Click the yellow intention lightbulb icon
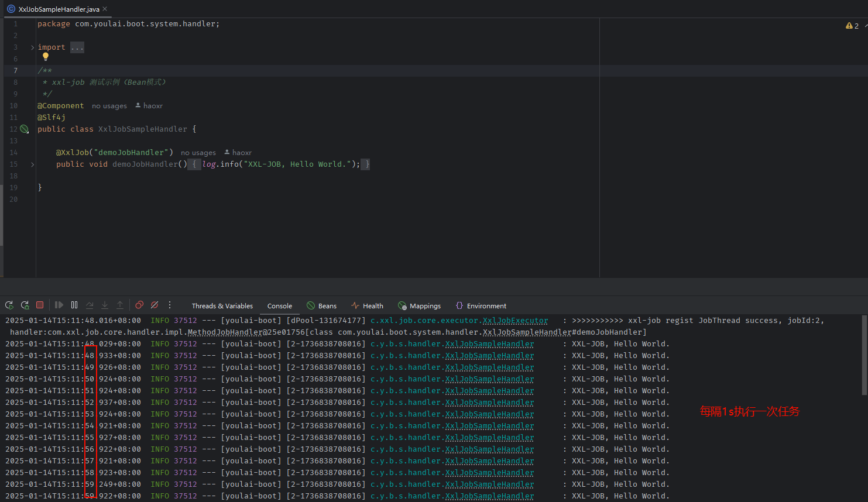Image resolution: width=868 pixels, height=502 pixels. (46, 57)
